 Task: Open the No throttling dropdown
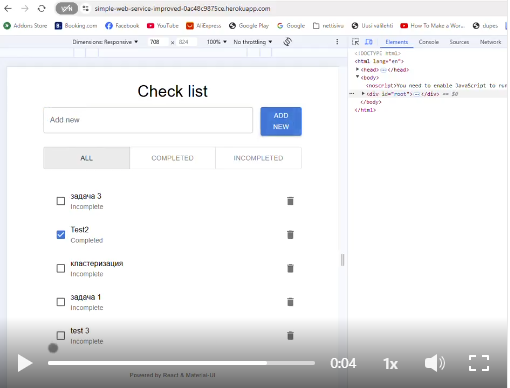253,42
